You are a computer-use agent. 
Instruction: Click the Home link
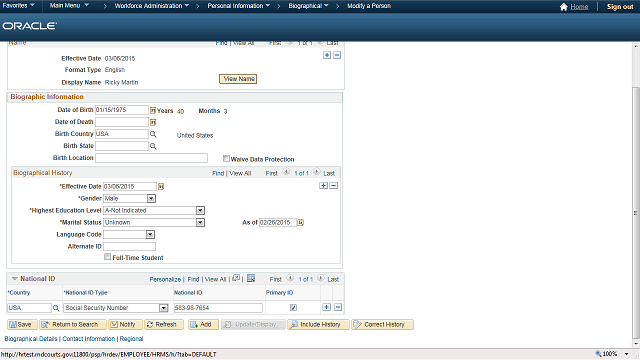[579, 7]
